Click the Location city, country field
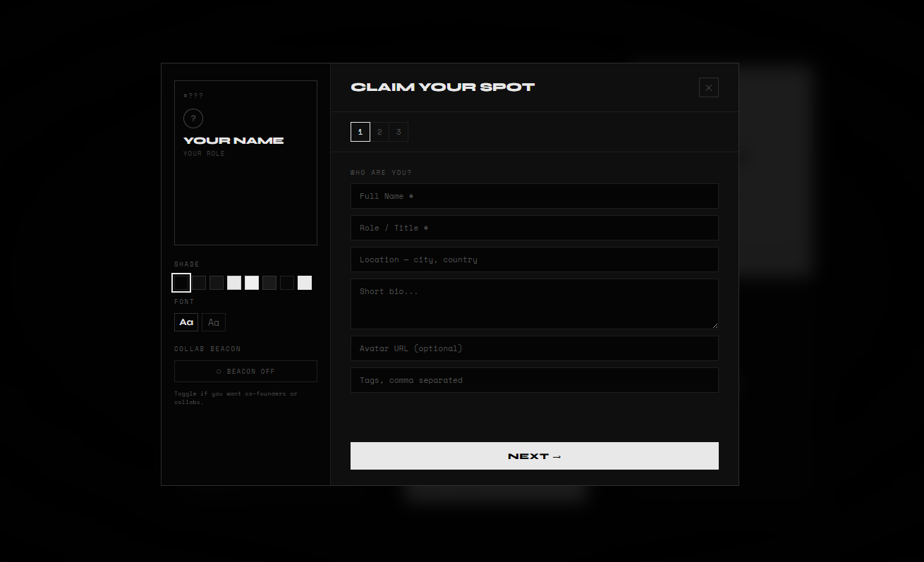The image size is (924, 562). 534,259
